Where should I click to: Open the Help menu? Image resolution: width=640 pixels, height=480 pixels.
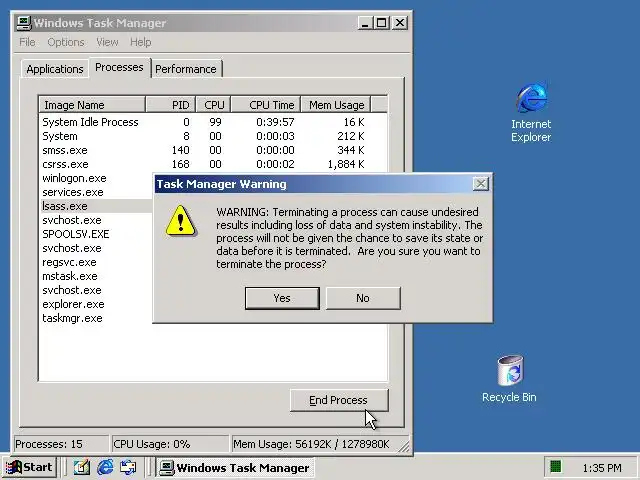pos(140,42)
